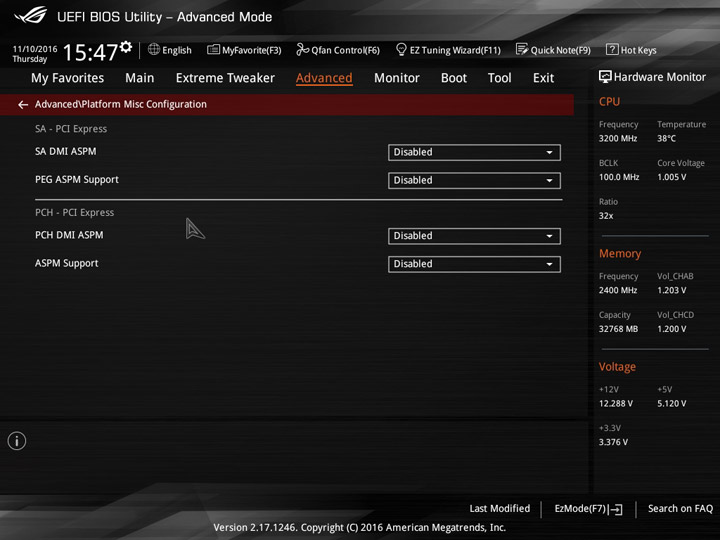This screenshot has width=720, height=540.
Task: Click the 100.0 MHz BCLK value
Action: pyautogui.click(x=619, y=177)
